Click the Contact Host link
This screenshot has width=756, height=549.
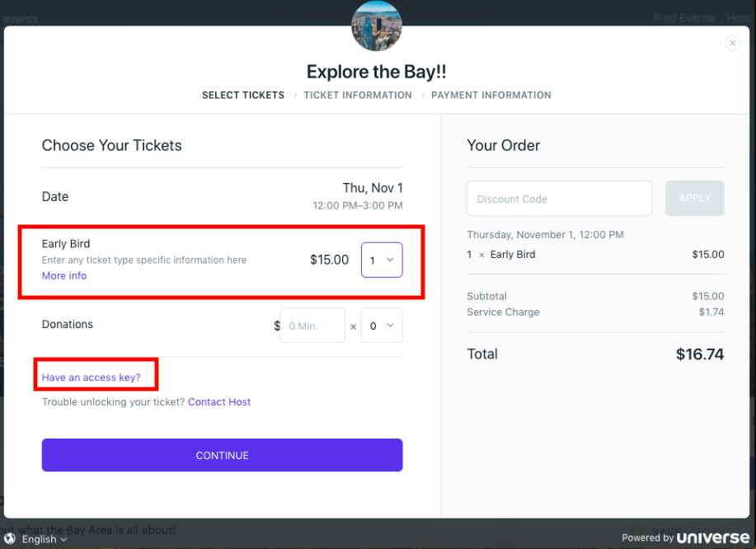coord(219,402)
